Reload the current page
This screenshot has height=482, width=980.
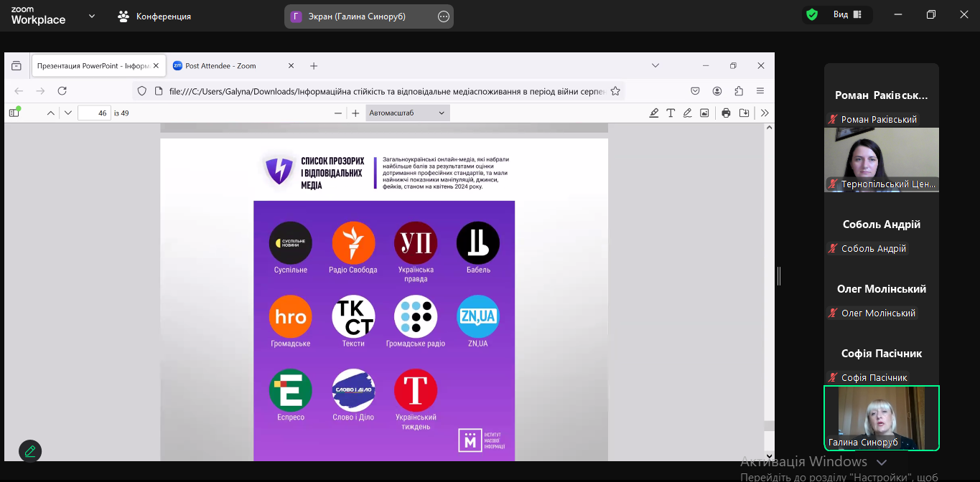[x=62, y=91]
